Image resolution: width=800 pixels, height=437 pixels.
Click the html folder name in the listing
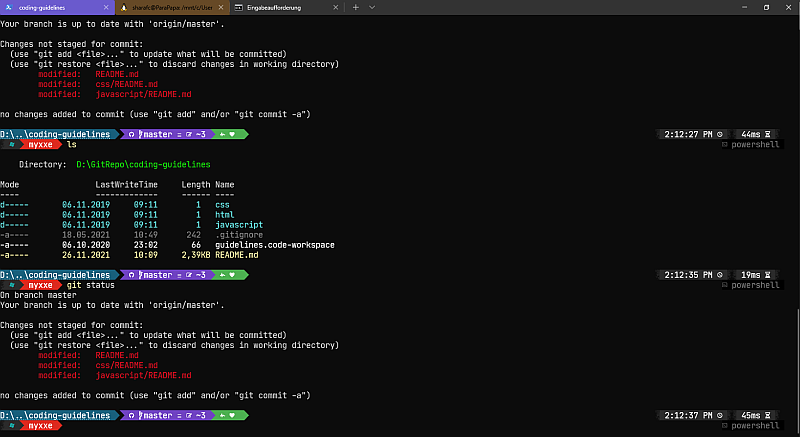click(x=224, y=215)
